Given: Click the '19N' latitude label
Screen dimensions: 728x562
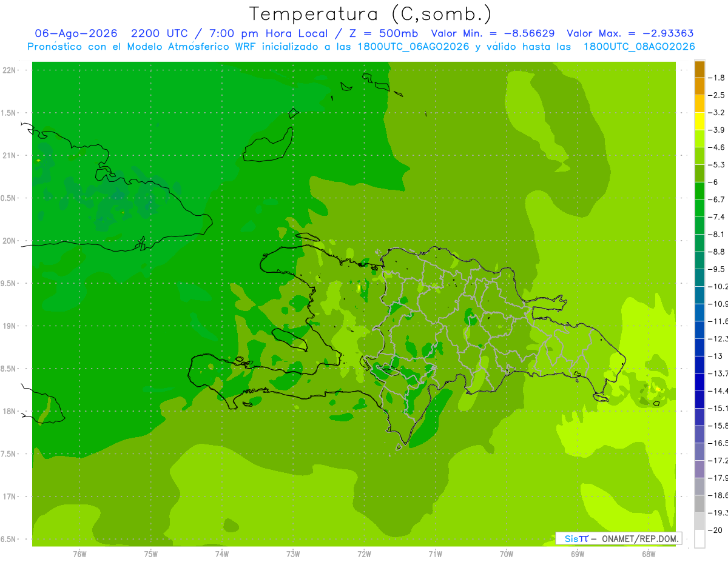Looking at the screenshot, I should pyautogui.click(x=8, y=326).
